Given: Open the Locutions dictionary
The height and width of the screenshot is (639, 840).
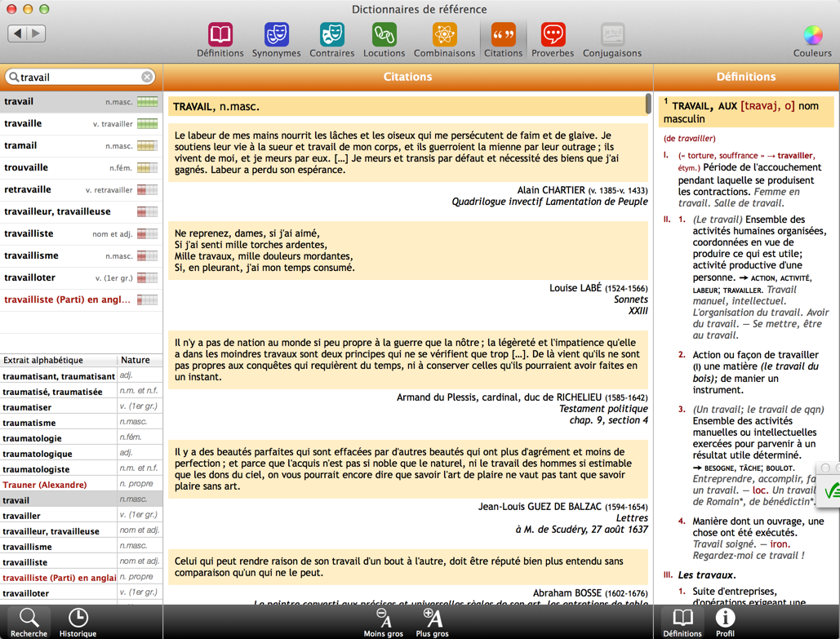Looking at the screenshot, I should click(x=384, y=40).
